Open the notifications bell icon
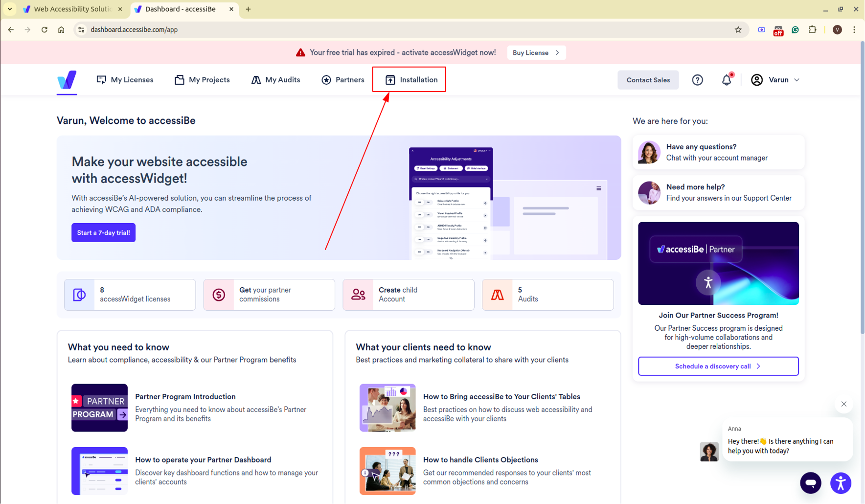 [727, 80]
